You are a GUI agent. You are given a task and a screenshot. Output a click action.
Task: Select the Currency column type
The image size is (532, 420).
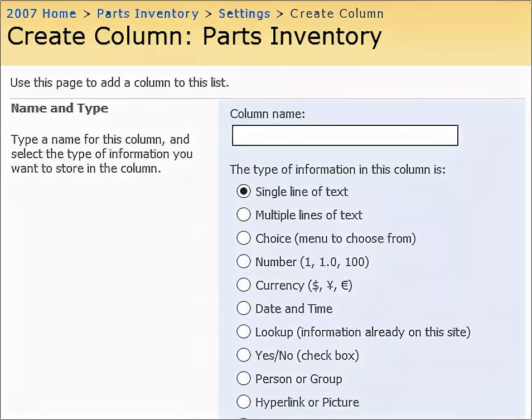point(244,285)
